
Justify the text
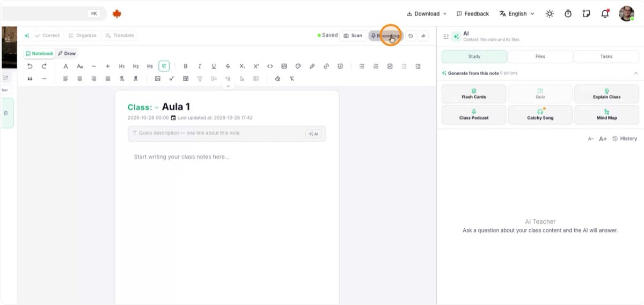(108, 78)
